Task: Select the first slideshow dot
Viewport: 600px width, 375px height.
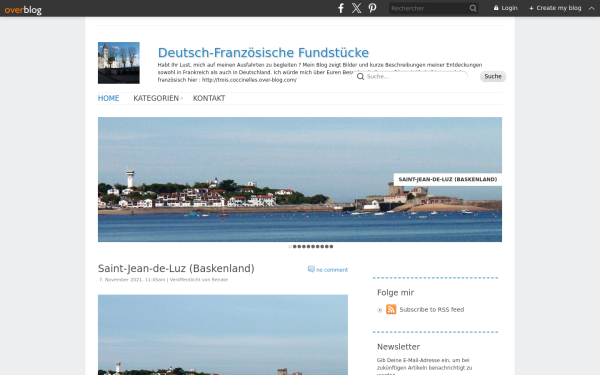Action: pos(290,247)
